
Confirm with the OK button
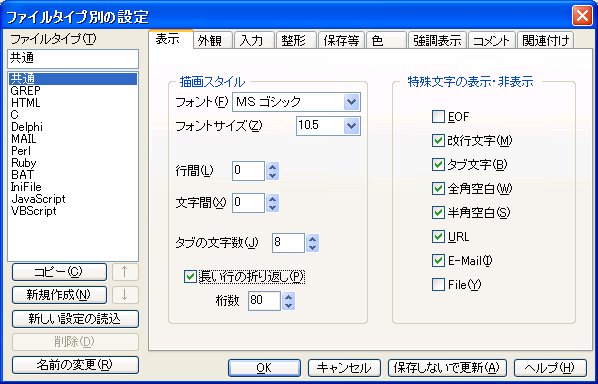[x=264, y=368]
